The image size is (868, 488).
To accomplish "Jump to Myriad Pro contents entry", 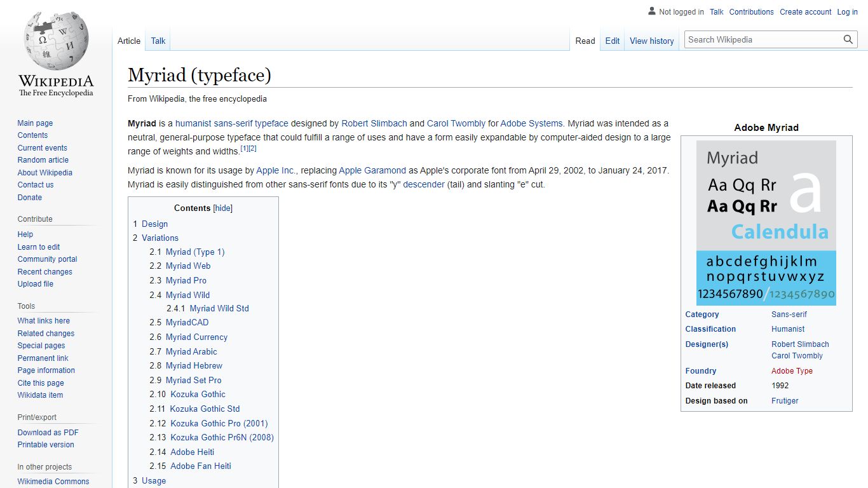I will (178, 280).
